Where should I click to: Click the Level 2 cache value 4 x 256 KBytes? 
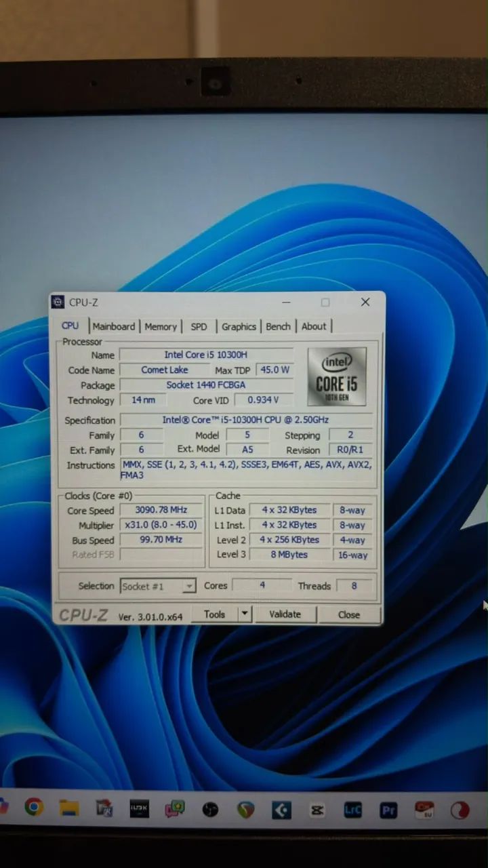289,540
